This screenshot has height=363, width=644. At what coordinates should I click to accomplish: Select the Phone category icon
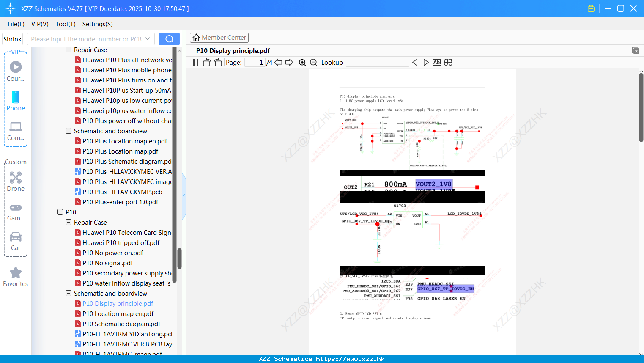pos(16,97)
